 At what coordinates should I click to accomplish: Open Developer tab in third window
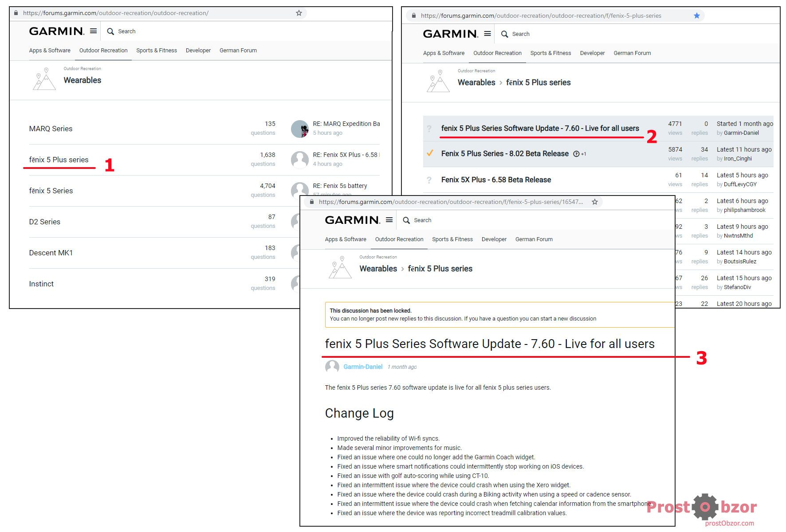(x=494, y=239)
